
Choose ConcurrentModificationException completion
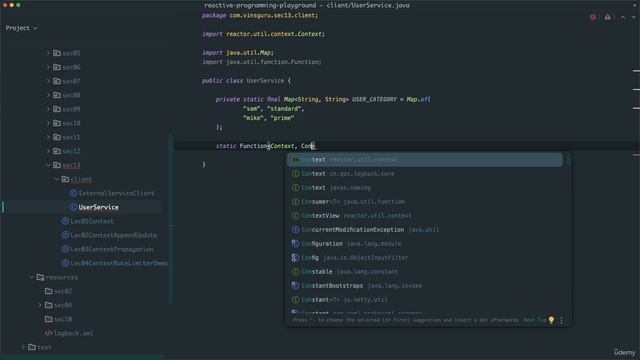click(x=424, y=229)
